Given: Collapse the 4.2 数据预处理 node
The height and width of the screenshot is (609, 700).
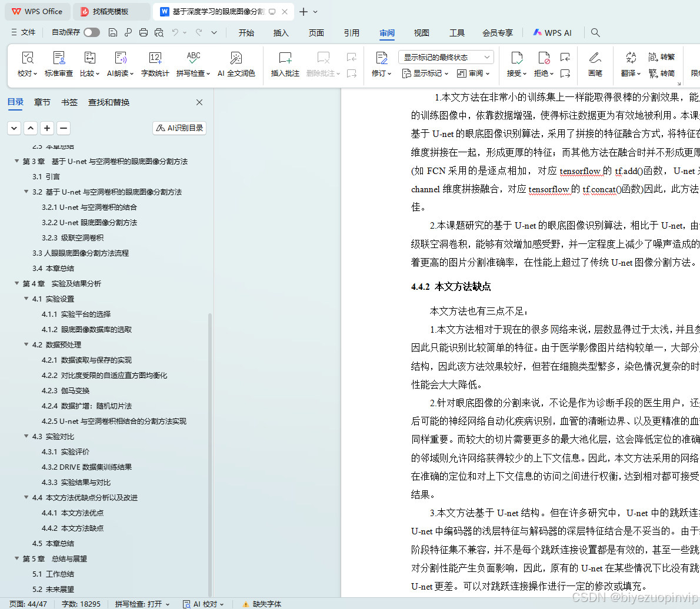Looking at the screenshot, I should (x=26, y=344).
